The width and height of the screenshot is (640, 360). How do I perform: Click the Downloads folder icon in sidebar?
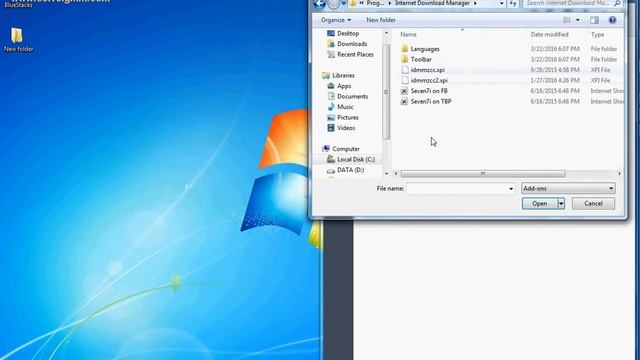[331, 44]
